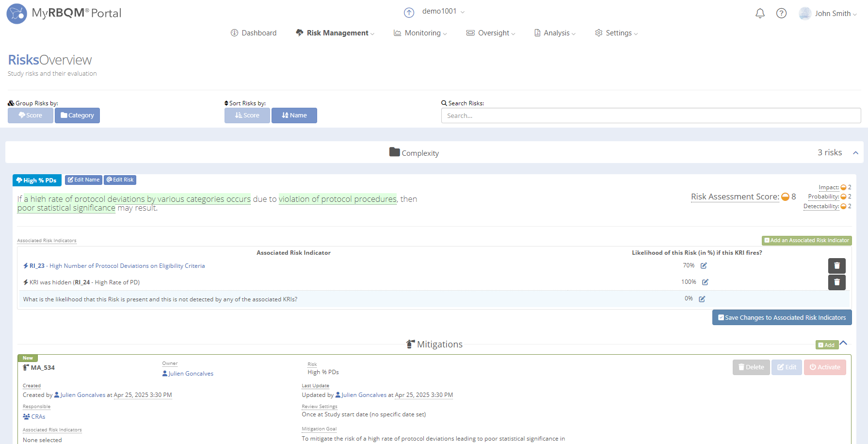
Task: Edit likelihood for RI_23 indicator
Action: [704, 265]
